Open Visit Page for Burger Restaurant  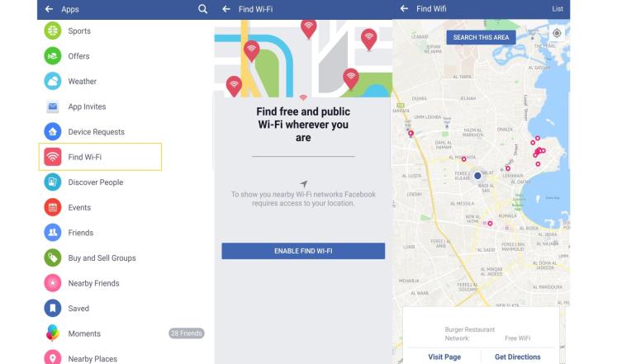coord(444,357)
